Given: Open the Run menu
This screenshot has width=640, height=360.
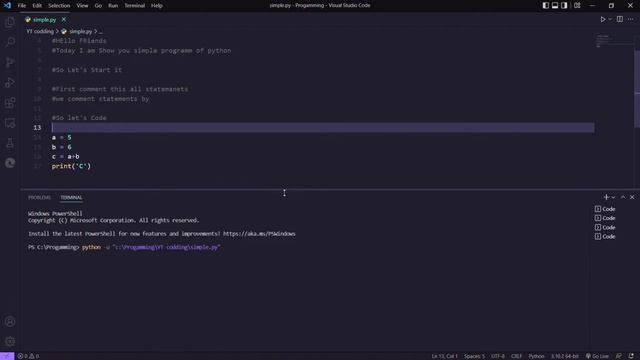Looking at the screenshot, I should [113, 6].
